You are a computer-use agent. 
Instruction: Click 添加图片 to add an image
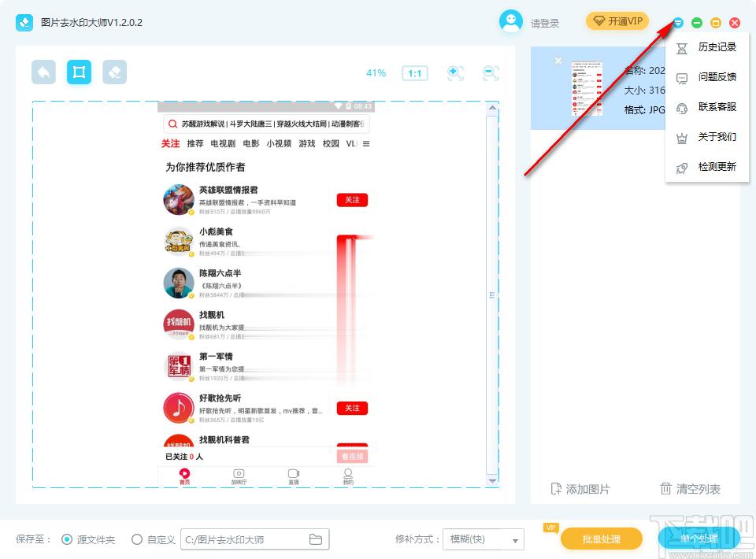(x=580, y=489)
